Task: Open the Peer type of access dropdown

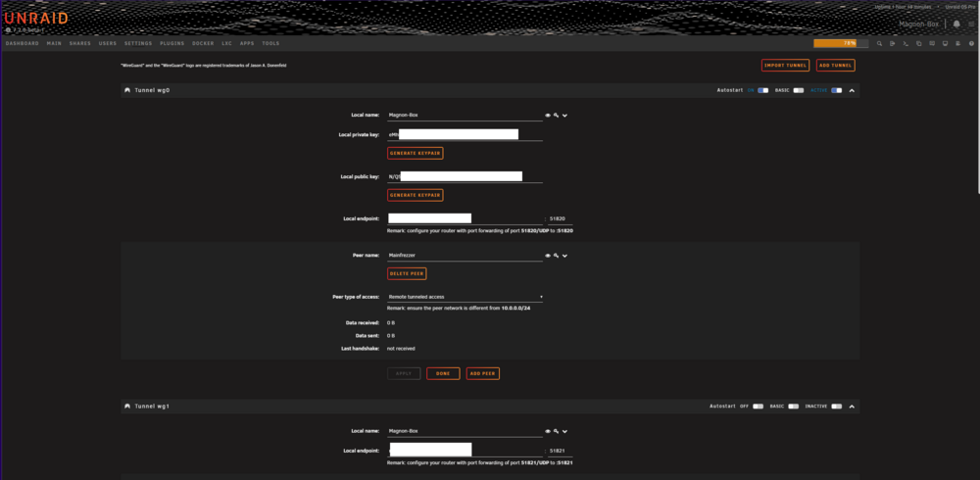Action: (465, 297)
